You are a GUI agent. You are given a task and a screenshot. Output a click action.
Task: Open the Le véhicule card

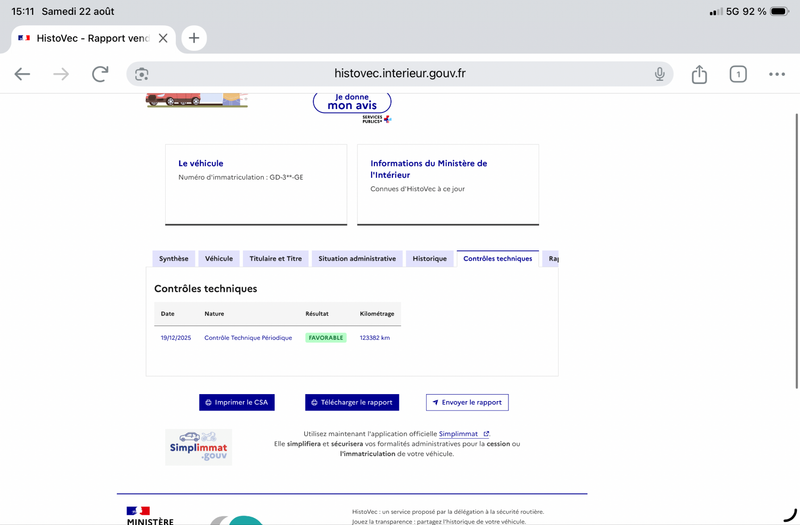click(x=256, y=184)
